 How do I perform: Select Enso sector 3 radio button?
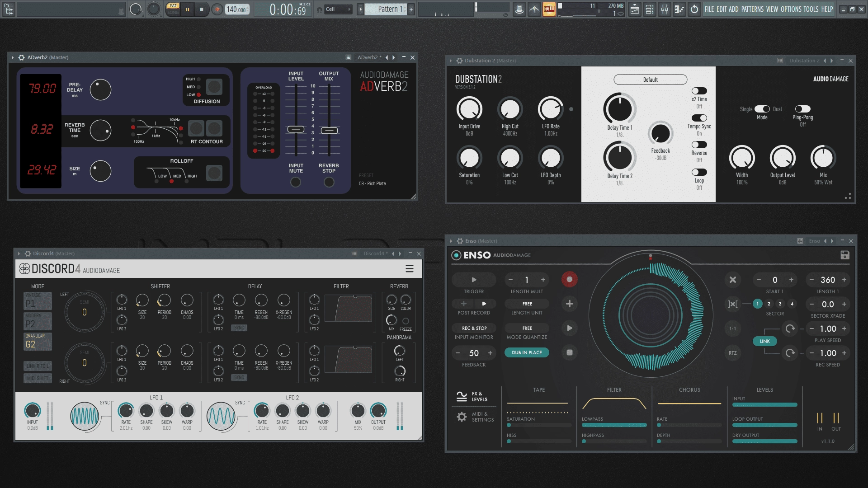click(x=780, y=304)
